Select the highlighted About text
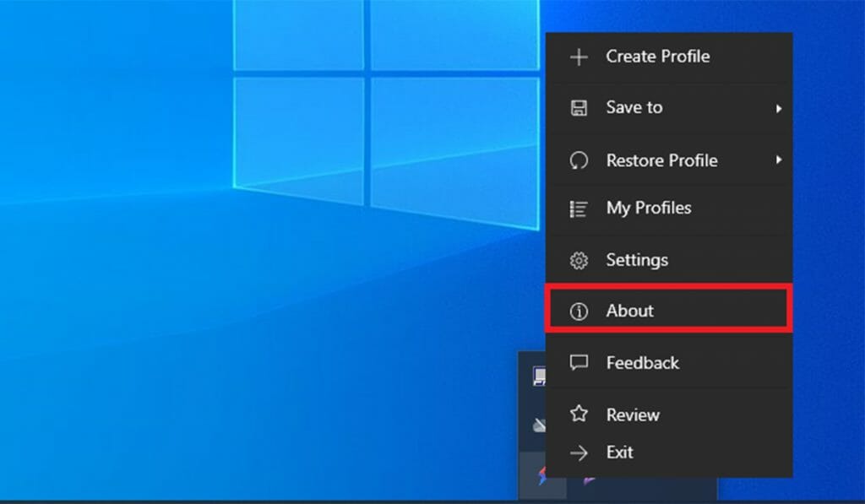Image resolution: width=865 pixels, height=504 pixels. point(630,311)
